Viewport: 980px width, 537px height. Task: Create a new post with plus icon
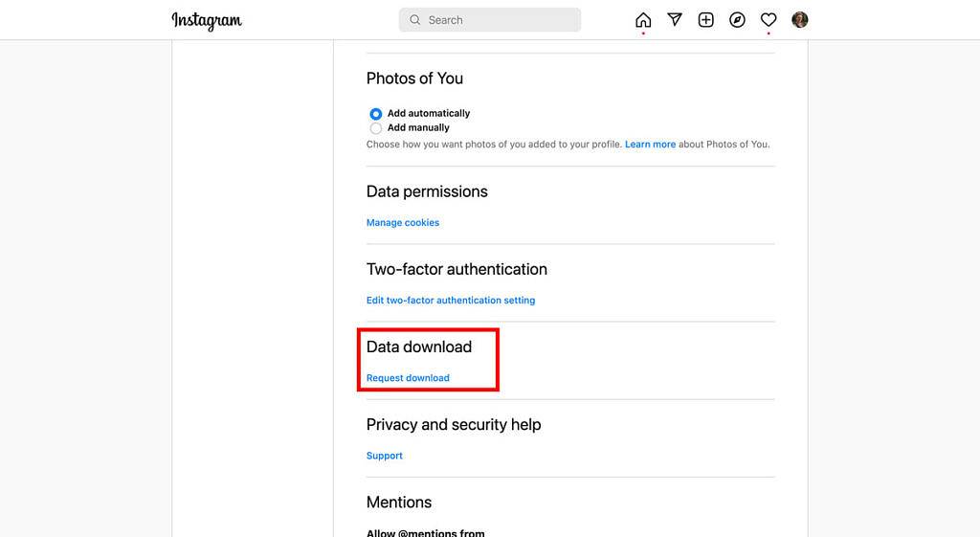(x=706, y=20)
